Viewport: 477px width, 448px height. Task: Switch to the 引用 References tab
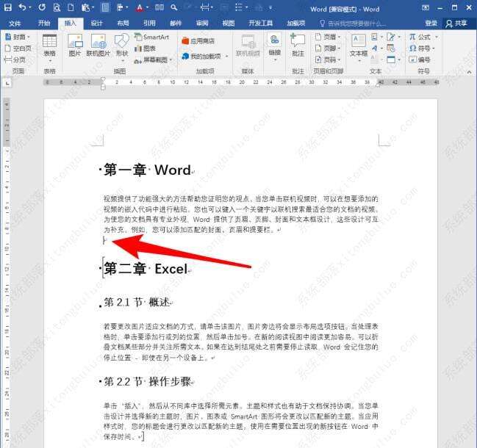(149, 24)
